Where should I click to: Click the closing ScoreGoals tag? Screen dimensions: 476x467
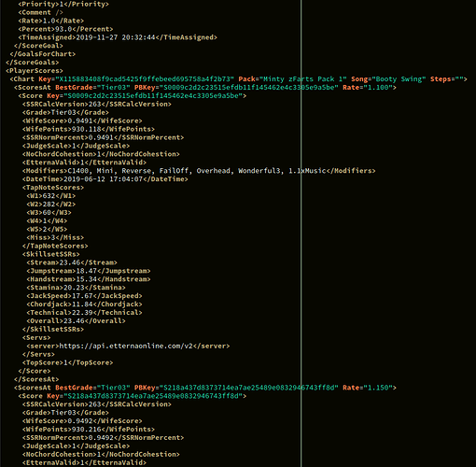33,63
